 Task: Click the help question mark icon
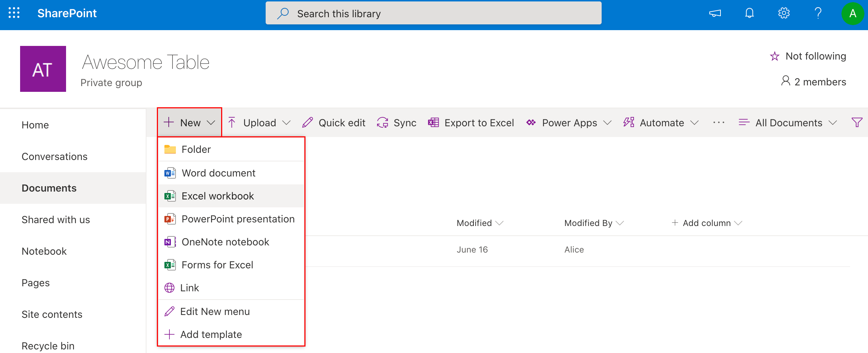818,13
